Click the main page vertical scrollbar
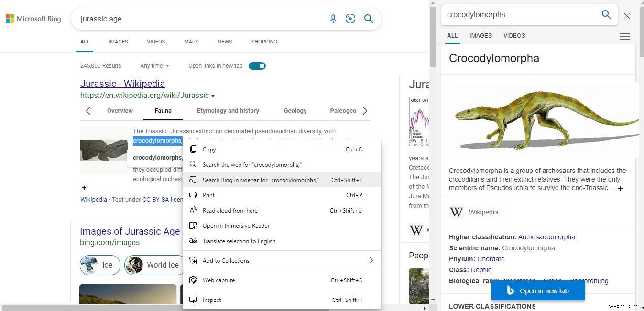Screen dimensions: 644x311 coord(433,36)
